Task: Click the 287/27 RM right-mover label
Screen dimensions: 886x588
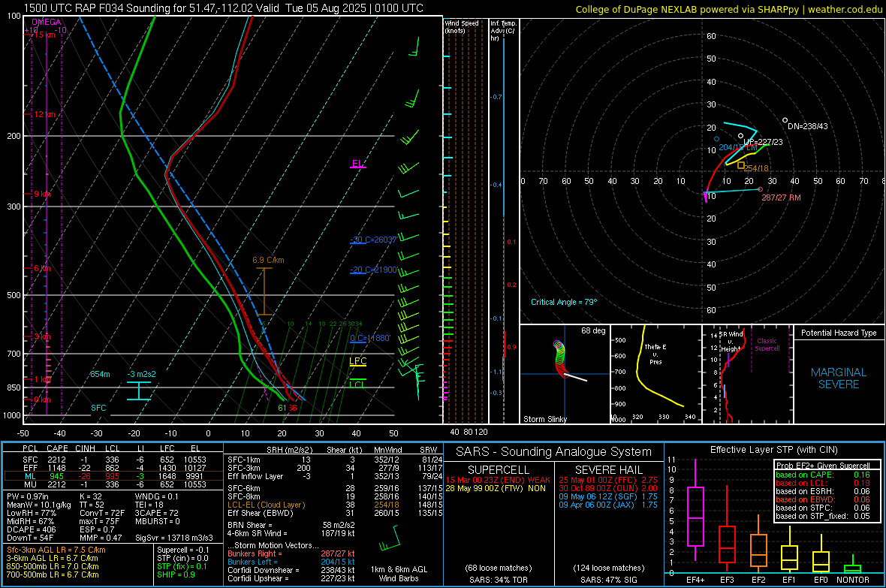Action: (x=781, y=198)
